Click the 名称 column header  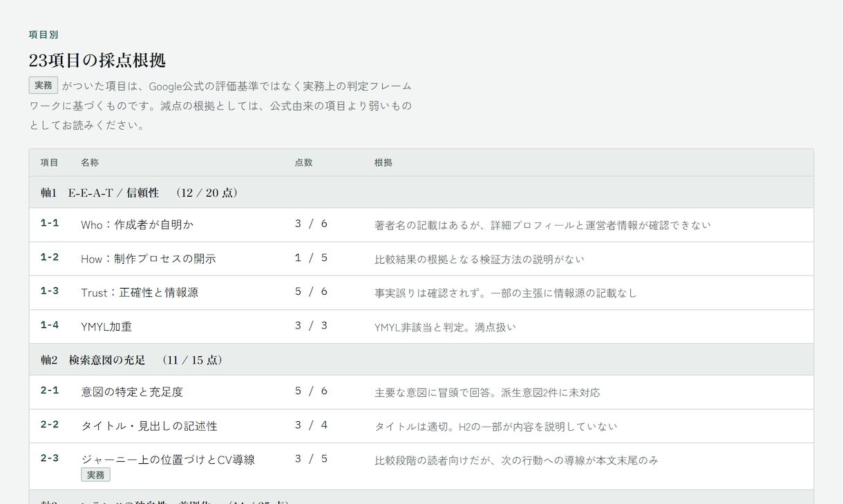[x=90, y=163]
